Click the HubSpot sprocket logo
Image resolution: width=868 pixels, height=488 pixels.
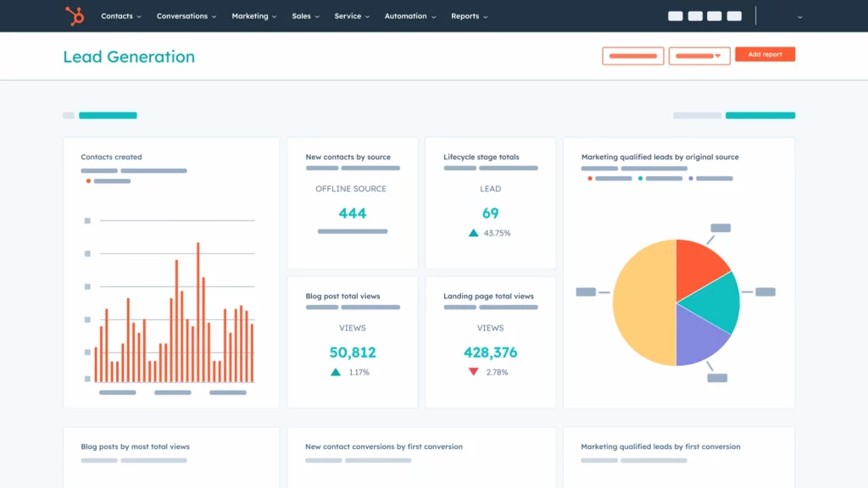(x=75, y=15)
